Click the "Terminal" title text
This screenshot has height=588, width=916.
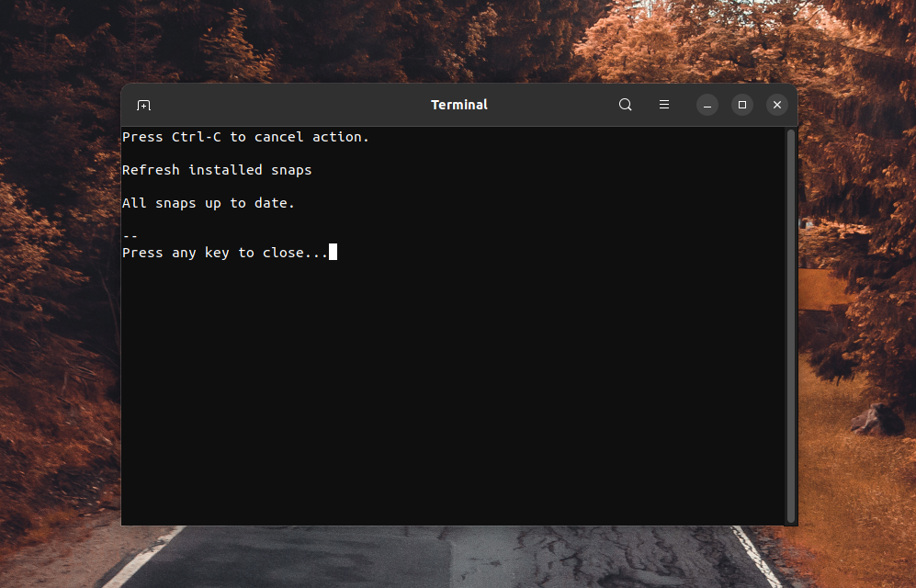click(x=459, y=105)
